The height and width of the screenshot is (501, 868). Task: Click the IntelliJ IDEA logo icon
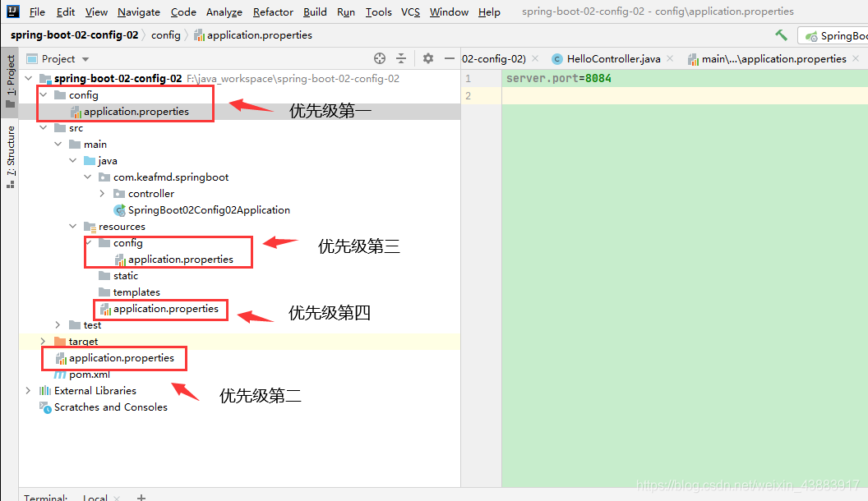point(12,11)
